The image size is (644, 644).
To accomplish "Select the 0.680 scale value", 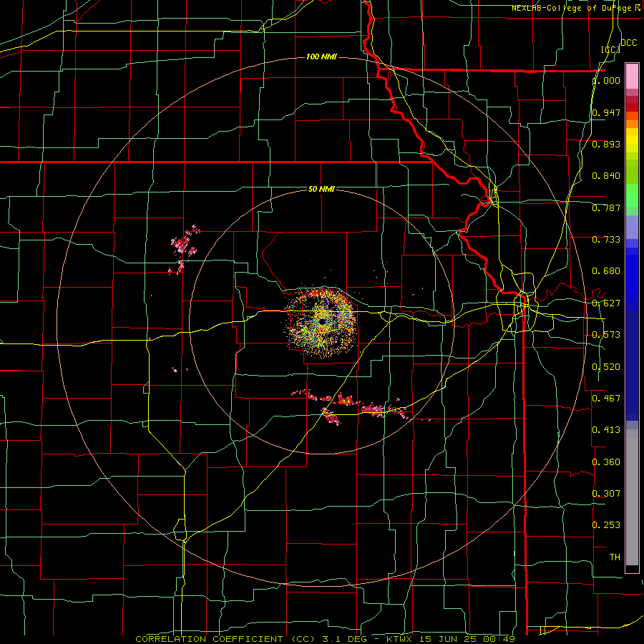I will [x=606, y=271].
